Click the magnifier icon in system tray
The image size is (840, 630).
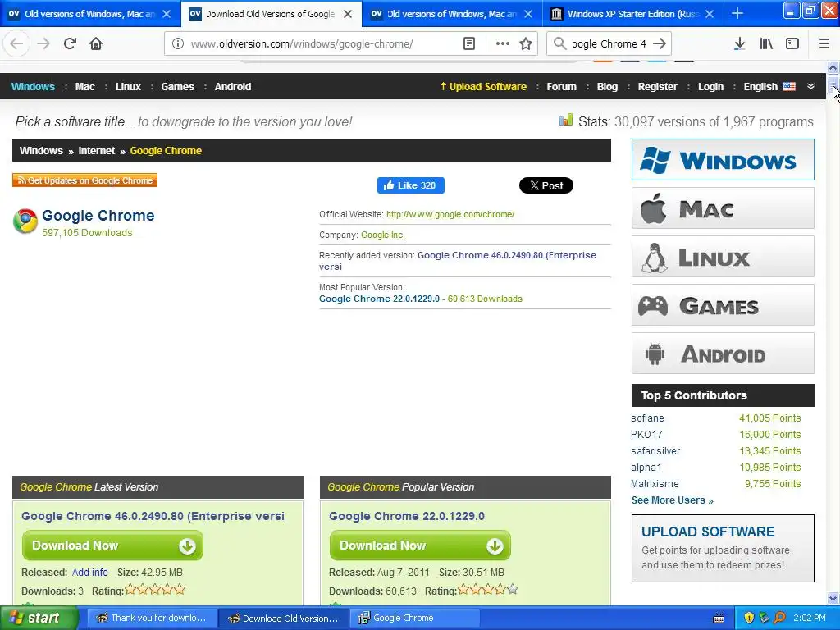[x=779, y=618]
